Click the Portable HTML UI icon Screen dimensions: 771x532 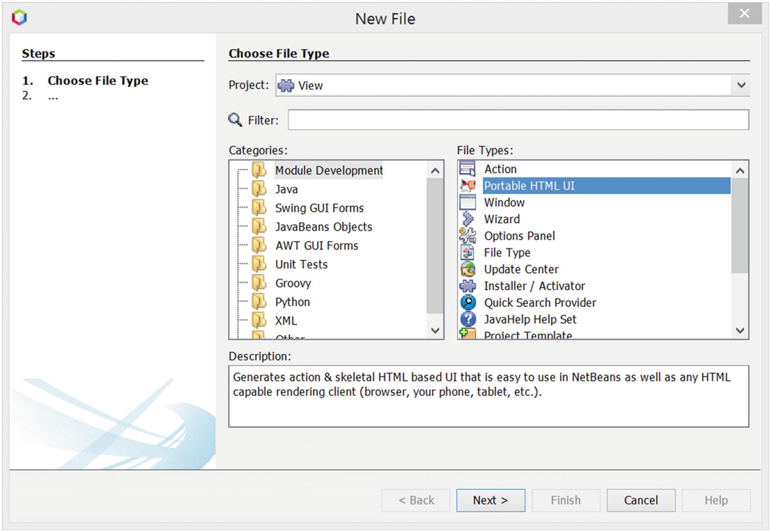468,185
